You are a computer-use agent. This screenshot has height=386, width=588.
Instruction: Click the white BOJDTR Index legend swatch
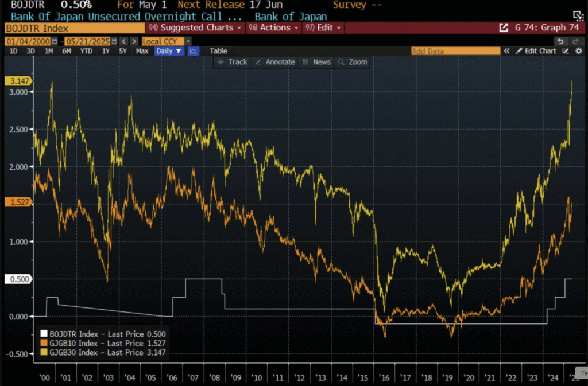pyautogui.click(x=44, y=334)
